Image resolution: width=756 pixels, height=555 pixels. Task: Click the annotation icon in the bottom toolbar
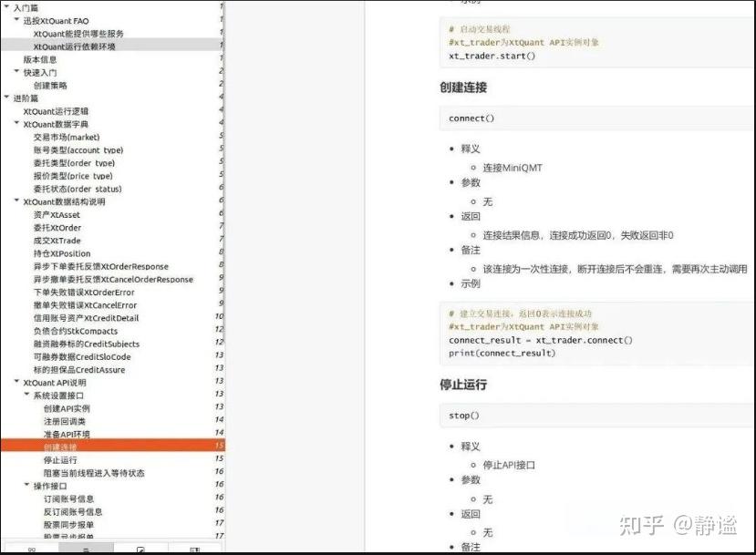point(140,550)
